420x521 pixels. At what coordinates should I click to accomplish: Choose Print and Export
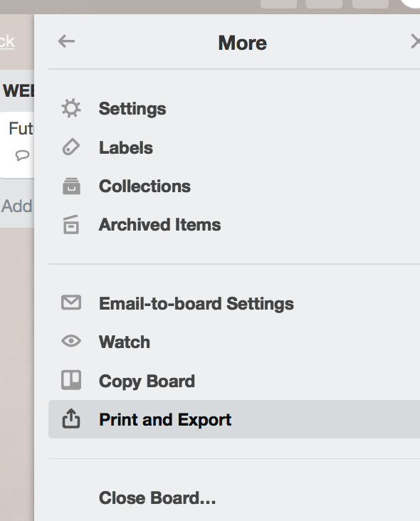pyautogui.click(x=234, y=419)
